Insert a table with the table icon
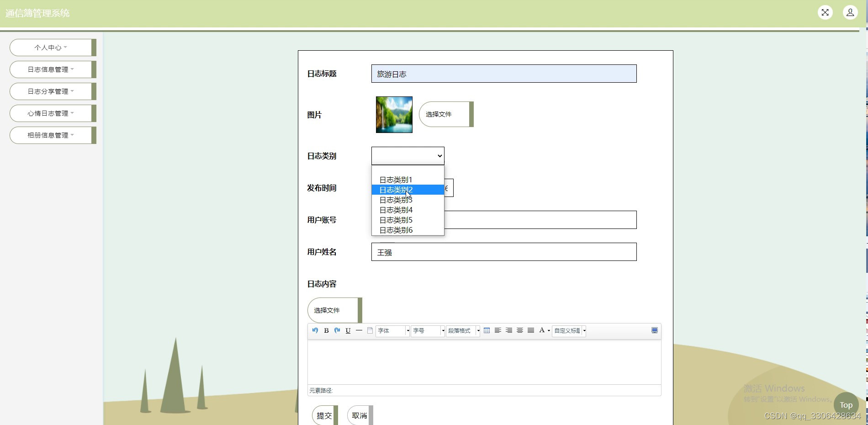Screen dimensions: 868x425 point(487,330)
